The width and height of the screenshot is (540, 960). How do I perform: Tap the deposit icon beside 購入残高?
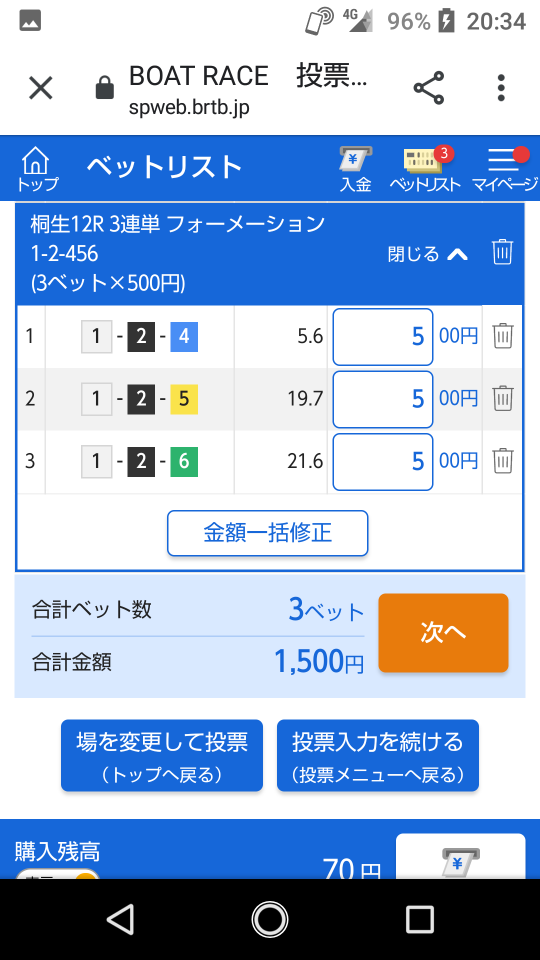click(460, 857)
